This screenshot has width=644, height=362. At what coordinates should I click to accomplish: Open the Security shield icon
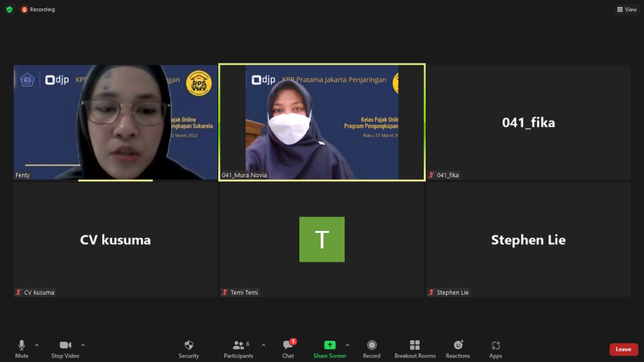[189, 345]
